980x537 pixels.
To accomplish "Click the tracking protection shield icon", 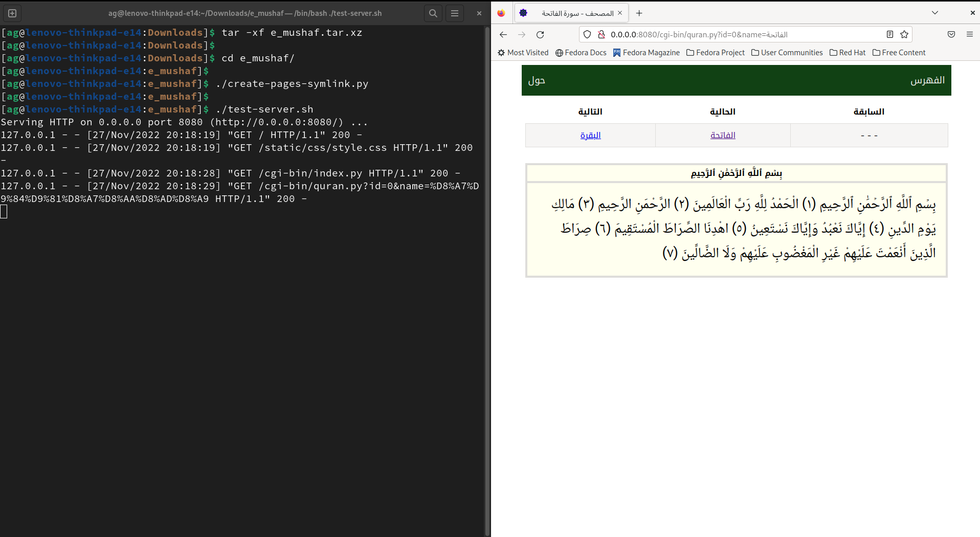I will coord(587,34).
